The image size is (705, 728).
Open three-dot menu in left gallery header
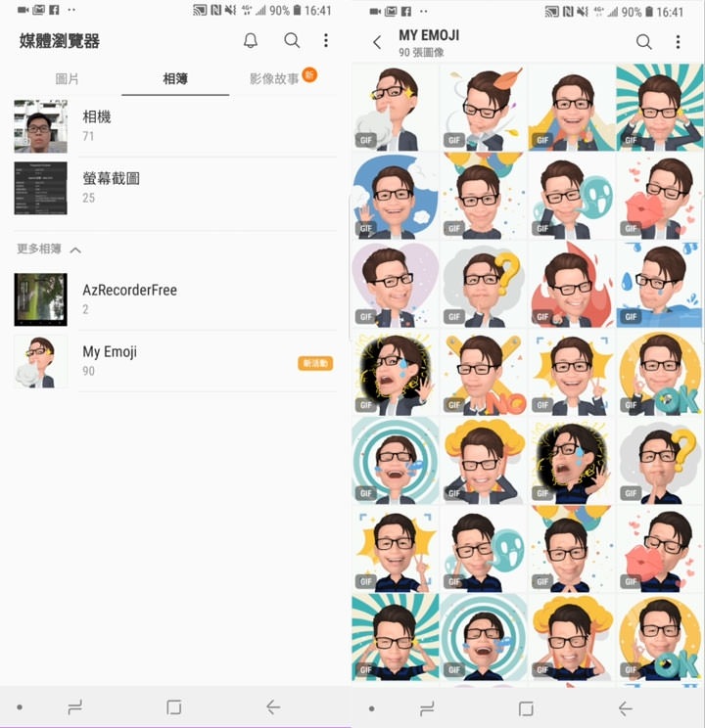pos(326,40)
